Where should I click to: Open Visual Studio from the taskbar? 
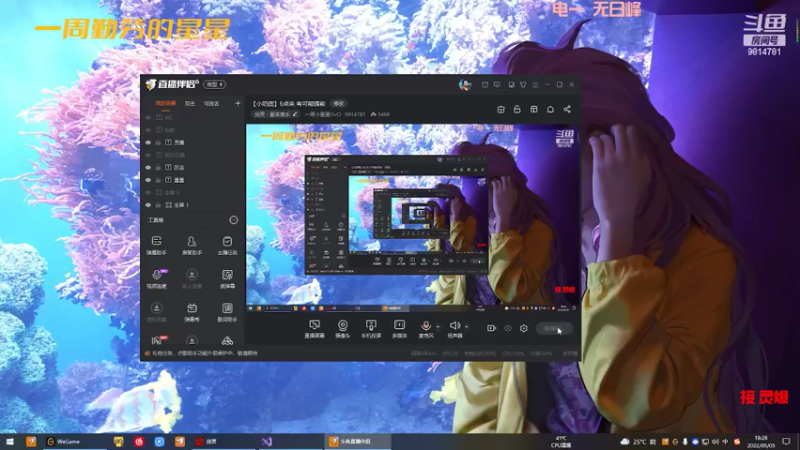267,442
